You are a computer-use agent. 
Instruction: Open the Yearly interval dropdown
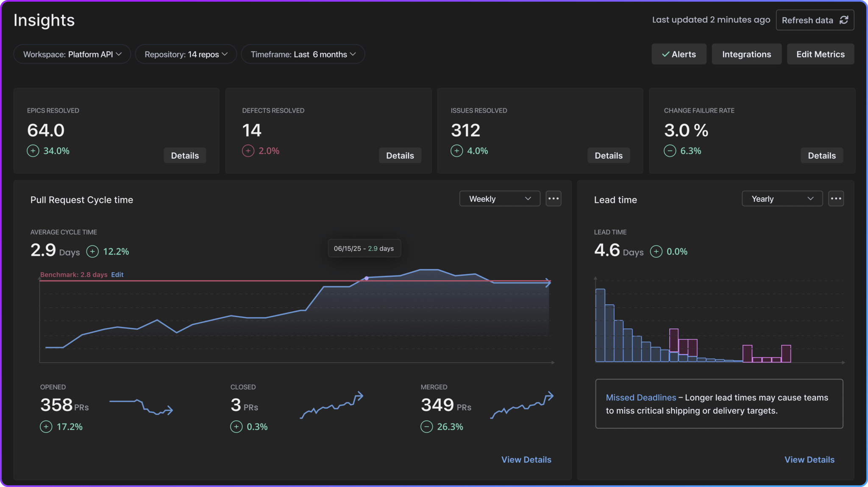click(x=782, y=198)
